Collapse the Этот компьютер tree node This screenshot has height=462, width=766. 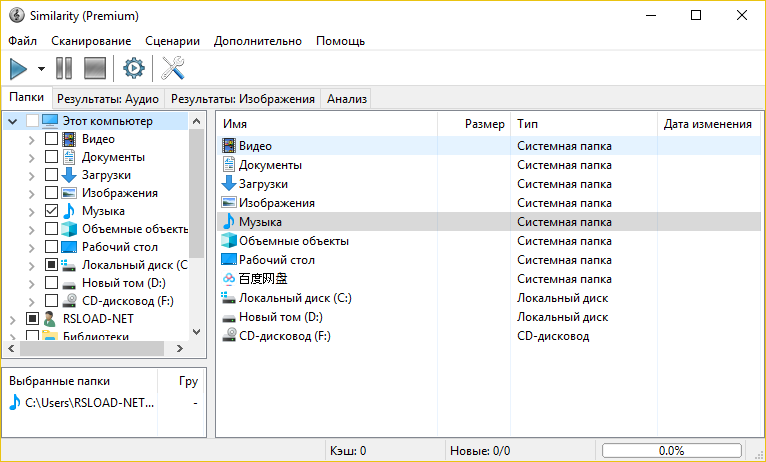(x=13, y=121)
